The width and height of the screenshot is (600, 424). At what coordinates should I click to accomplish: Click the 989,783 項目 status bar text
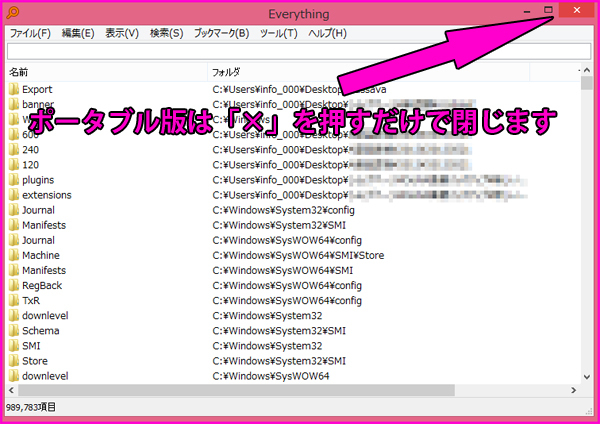pyautogui.click(x=31, y=407)
